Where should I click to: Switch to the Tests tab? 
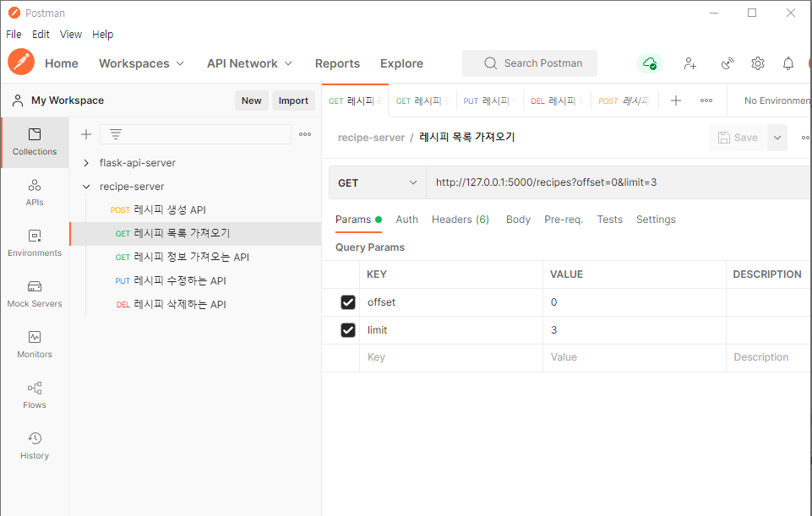609,220
